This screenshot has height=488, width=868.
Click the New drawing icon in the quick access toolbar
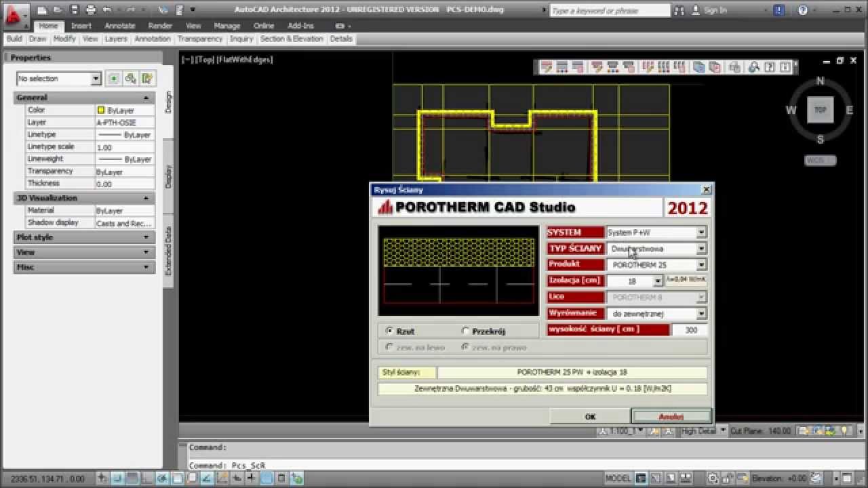coord(43,10)
